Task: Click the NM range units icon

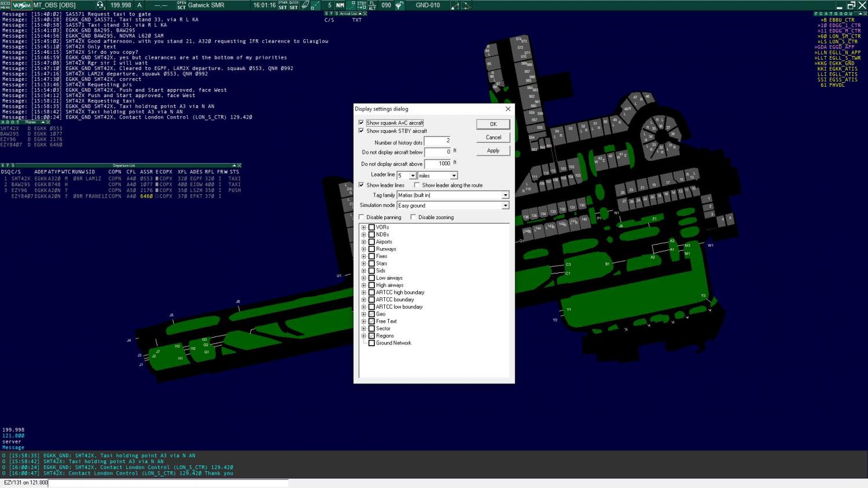Action: [x=340, y=5]
